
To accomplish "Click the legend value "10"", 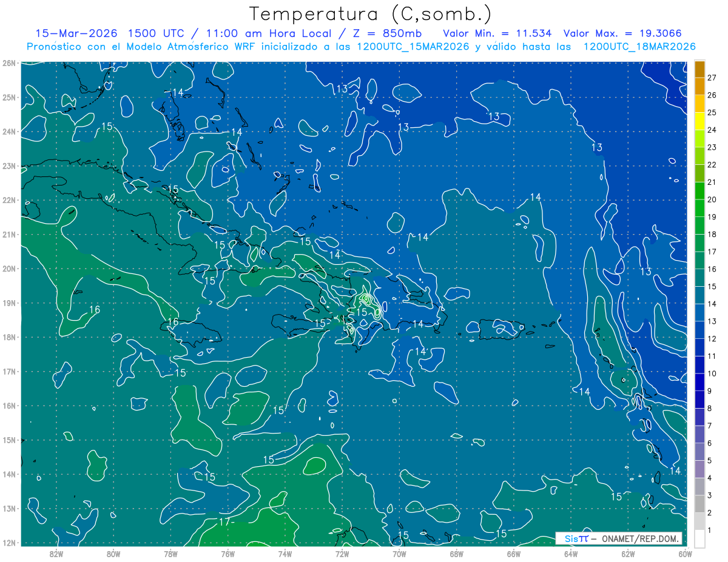I will tap(712, 373).
